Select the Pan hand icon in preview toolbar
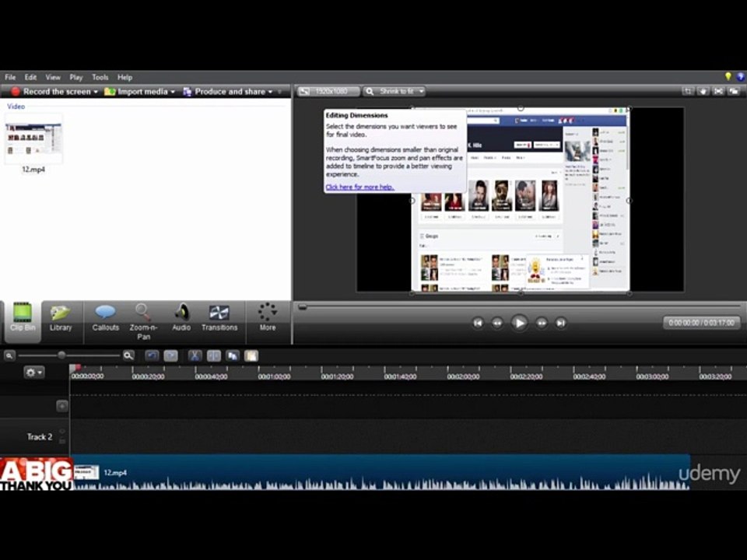 (x=703, y=91)
